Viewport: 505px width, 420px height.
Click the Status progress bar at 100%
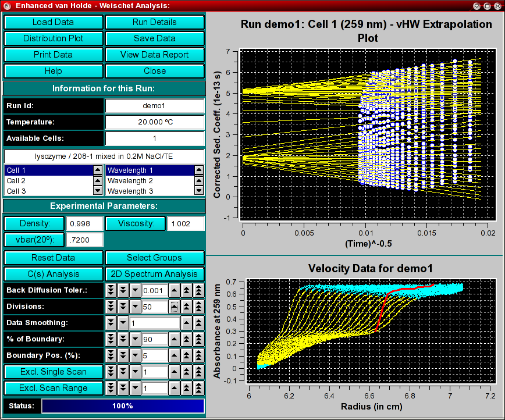(x=123, y=405)
